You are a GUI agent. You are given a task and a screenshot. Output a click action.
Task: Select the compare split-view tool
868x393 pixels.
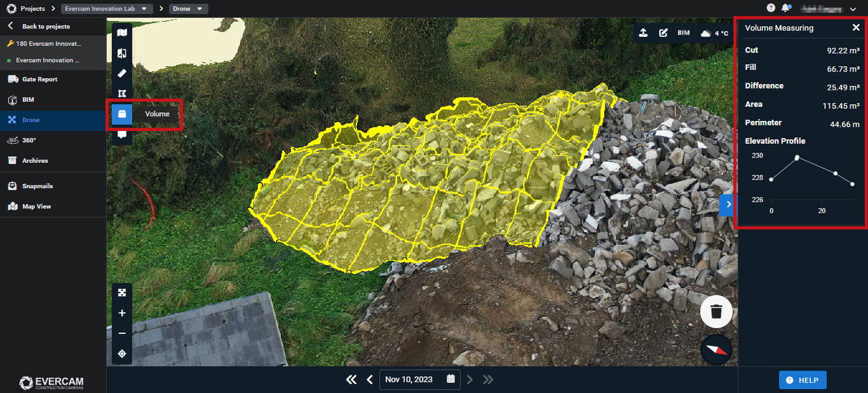122,53
